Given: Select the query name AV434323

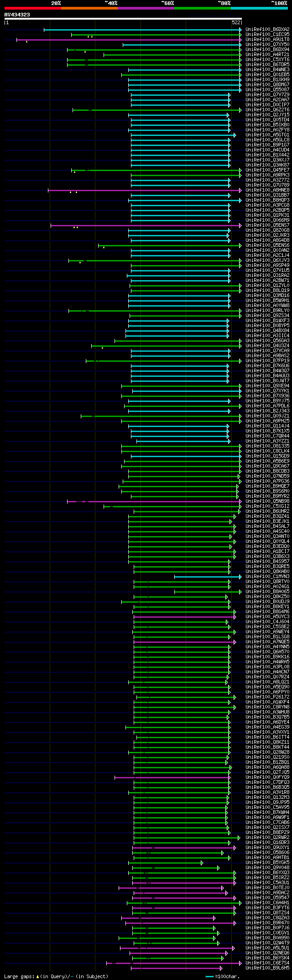Looking at the screenshot, I should (17, 15).
